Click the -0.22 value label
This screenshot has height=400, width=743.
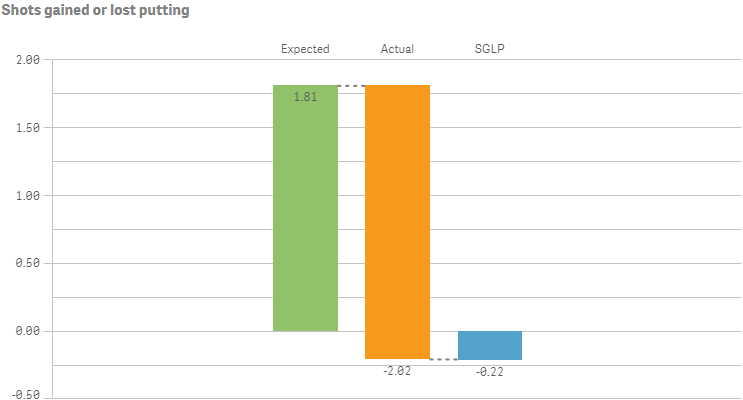coord(489,371)
